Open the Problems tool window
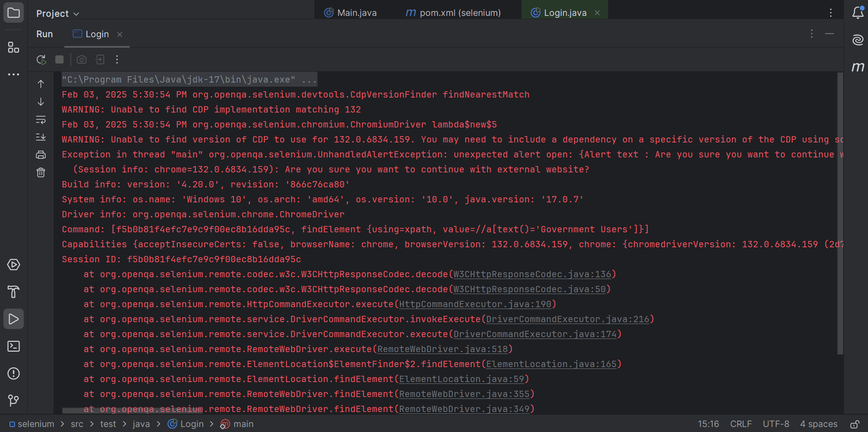This screenshot has width=868, height=432. click(x=14, y=373)
